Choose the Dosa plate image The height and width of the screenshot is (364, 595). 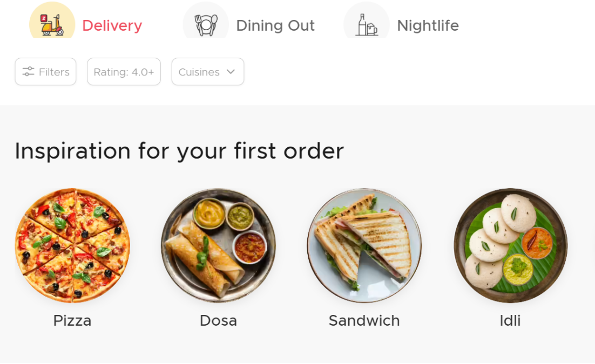point(218,245)
